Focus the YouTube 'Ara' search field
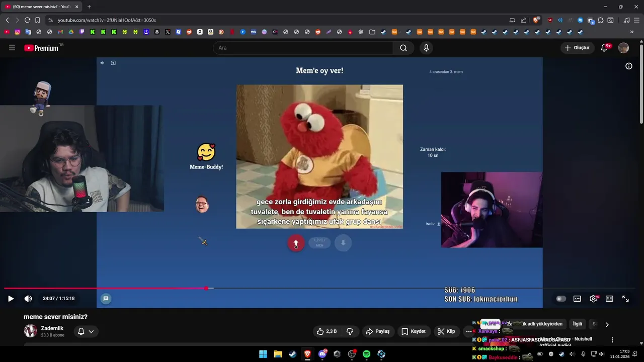 (303, 48)
